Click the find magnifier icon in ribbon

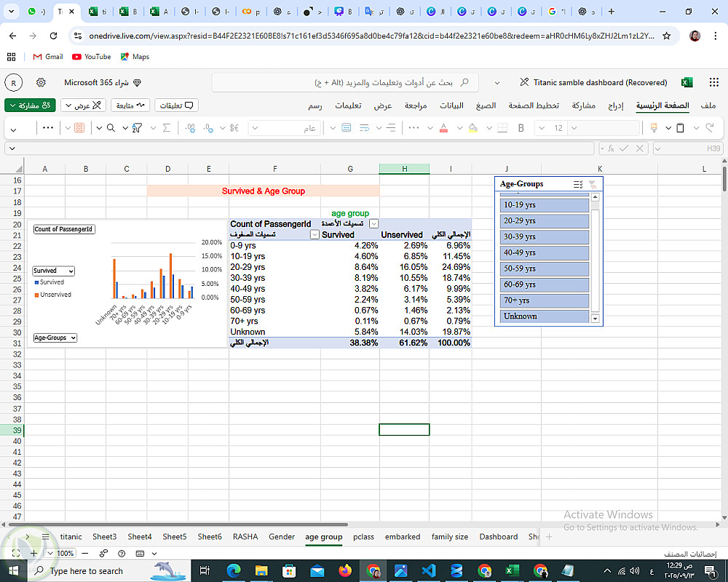[x=111, y=128]
